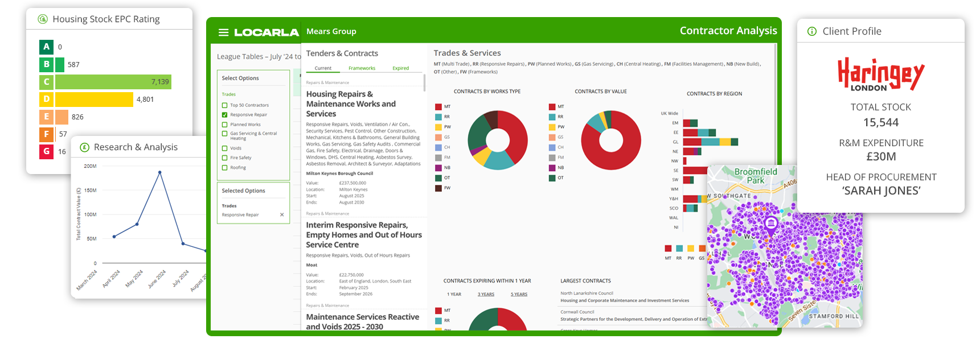This screenshot has width=980, height=343.
Task: Click the Milton Keynes Borough Council text
Action: 339,173
